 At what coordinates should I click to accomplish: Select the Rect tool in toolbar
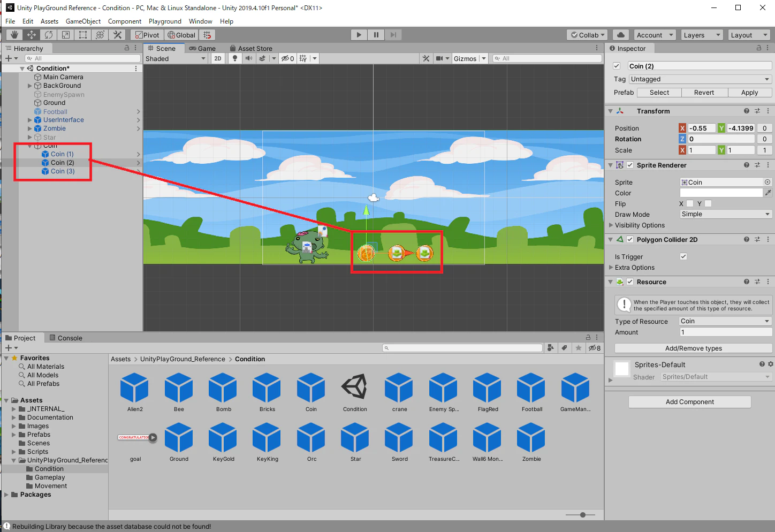click(83, 35)
